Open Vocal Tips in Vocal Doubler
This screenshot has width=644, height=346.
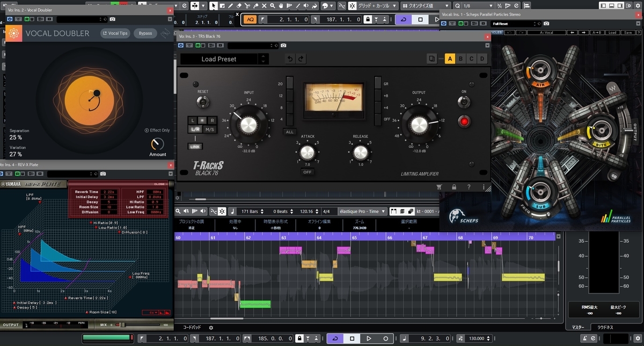pyautogui.click(x=115, y=33)
